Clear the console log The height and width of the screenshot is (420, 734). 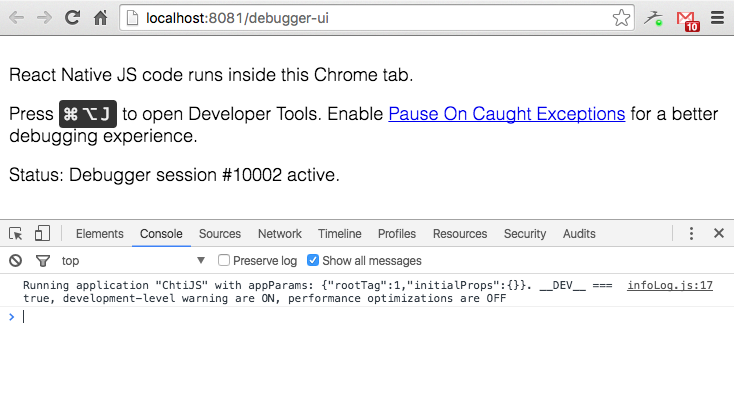click(x=15, y=260)
